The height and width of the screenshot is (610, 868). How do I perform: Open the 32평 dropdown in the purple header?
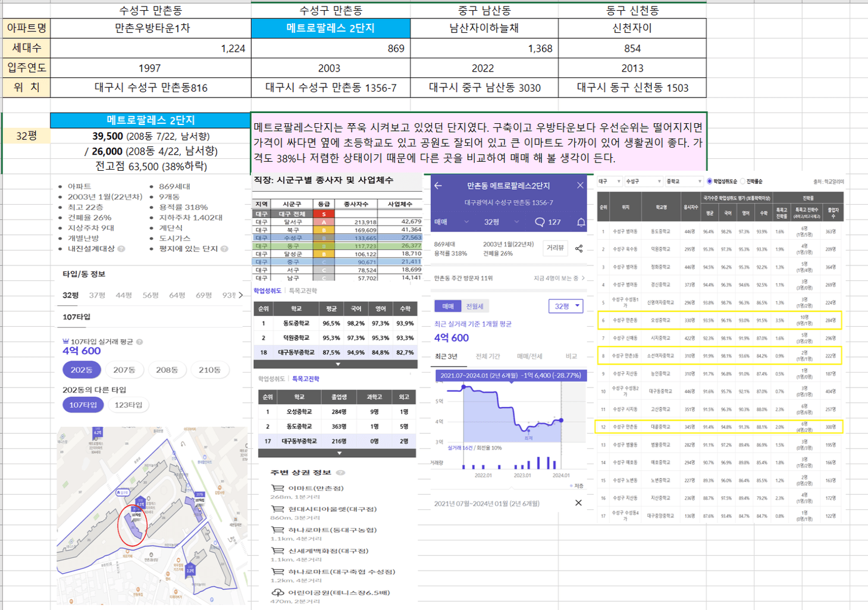(502, 222)
